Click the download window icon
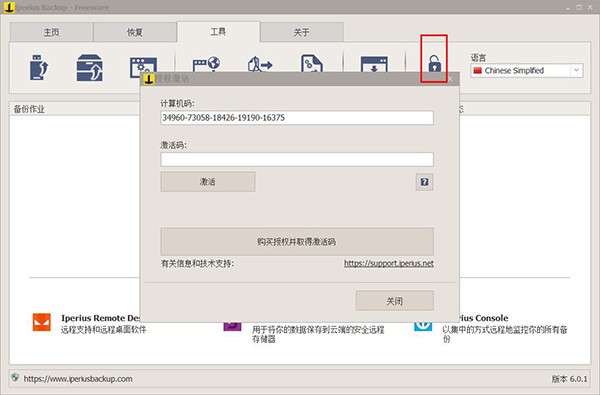Viewport: 600px width, 395px height. point(374,64)
